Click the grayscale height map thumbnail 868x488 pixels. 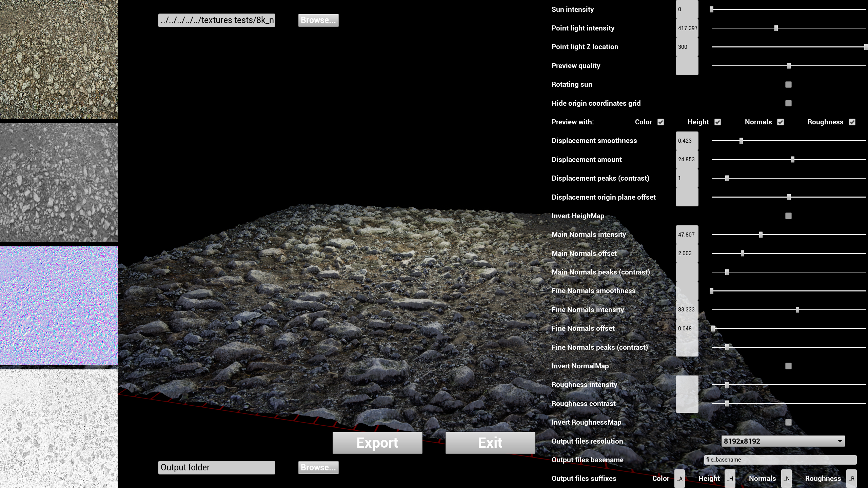pos(59,182)
